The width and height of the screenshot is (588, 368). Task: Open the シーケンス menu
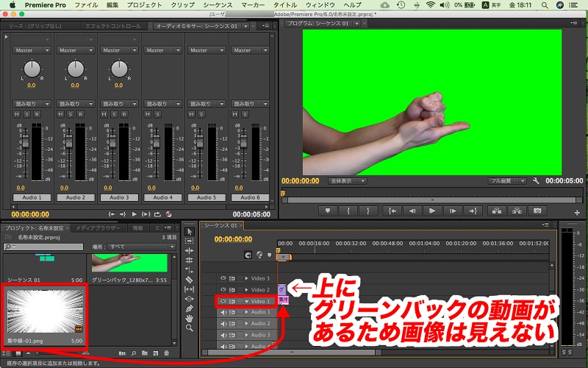tap(218, 5)
